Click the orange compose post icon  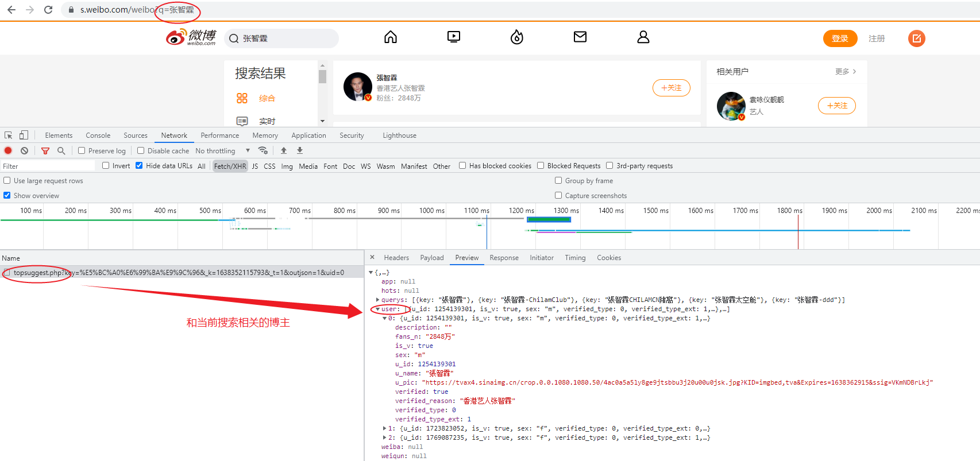(917, 38)
